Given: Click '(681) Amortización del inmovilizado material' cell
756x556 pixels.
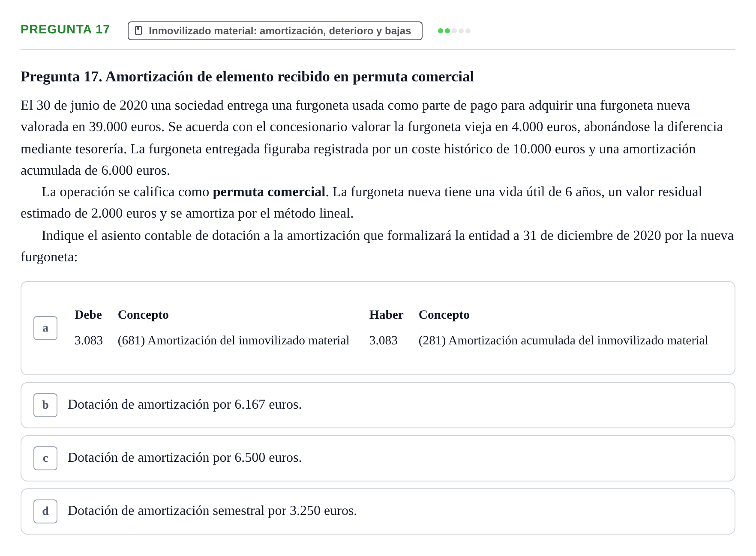Looking at the screenshot, I should pyautogui.click(x=234, y=341).
